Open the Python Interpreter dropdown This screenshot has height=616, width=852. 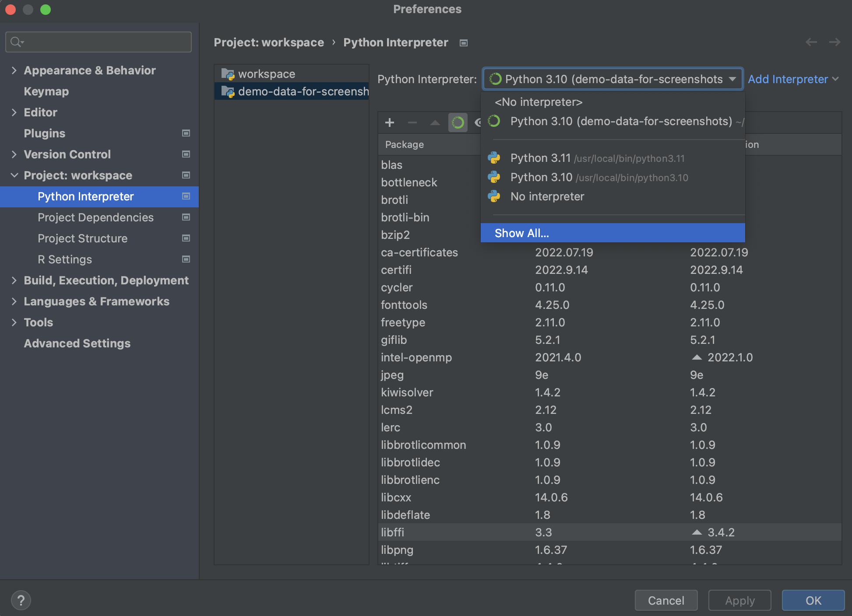point(612,79)
